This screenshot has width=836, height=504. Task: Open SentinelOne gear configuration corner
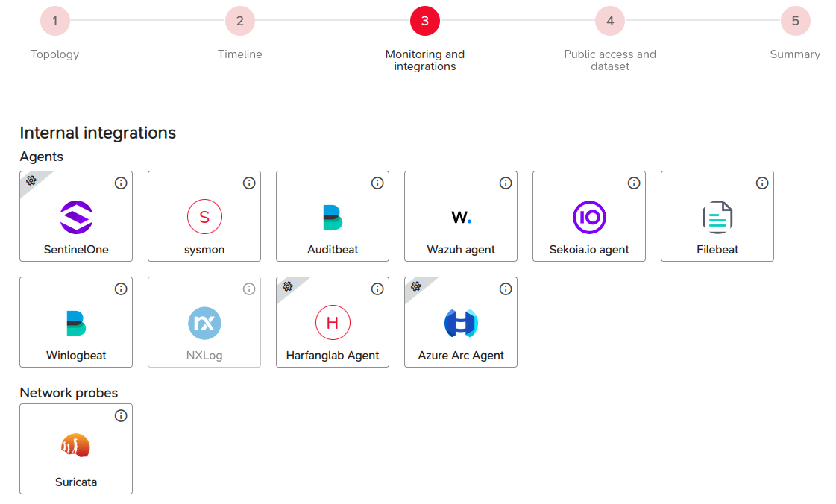click(x=31, y=180)
